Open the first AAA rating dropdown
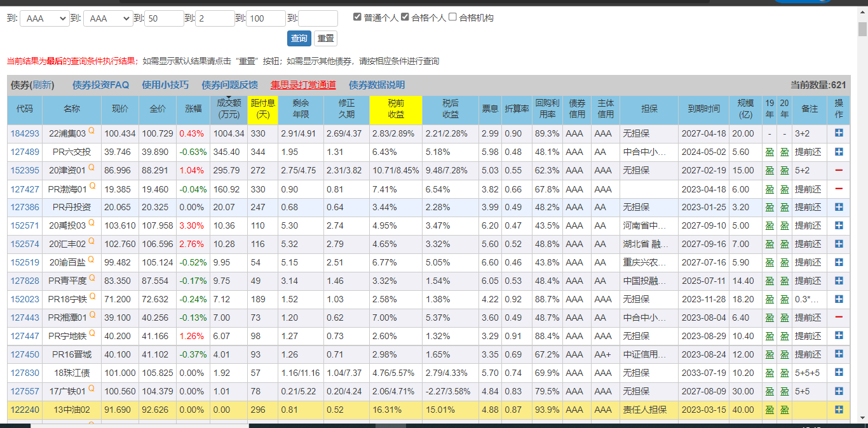This screenshot has width=868, height=428. (44, 18)
